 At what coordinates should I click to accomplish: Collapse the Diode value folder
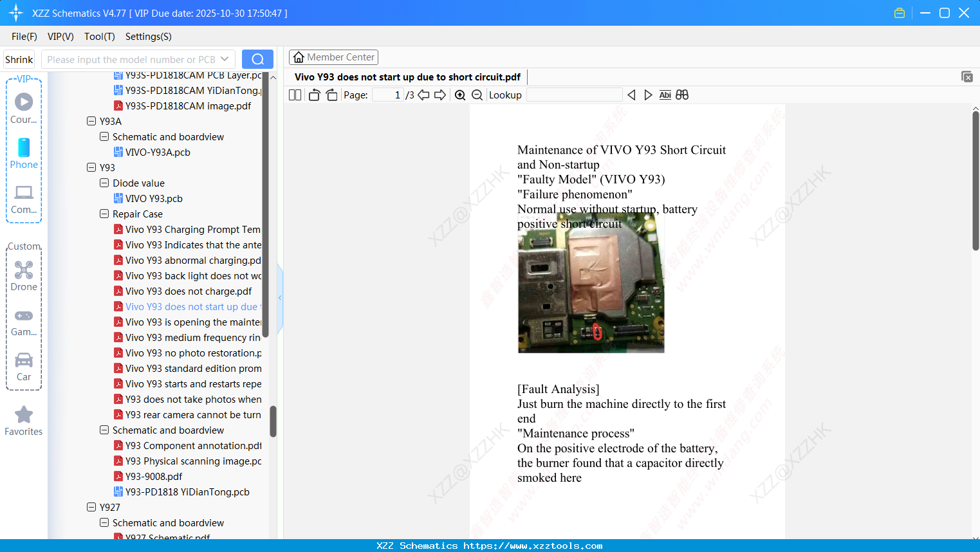[x=104, y=183]
